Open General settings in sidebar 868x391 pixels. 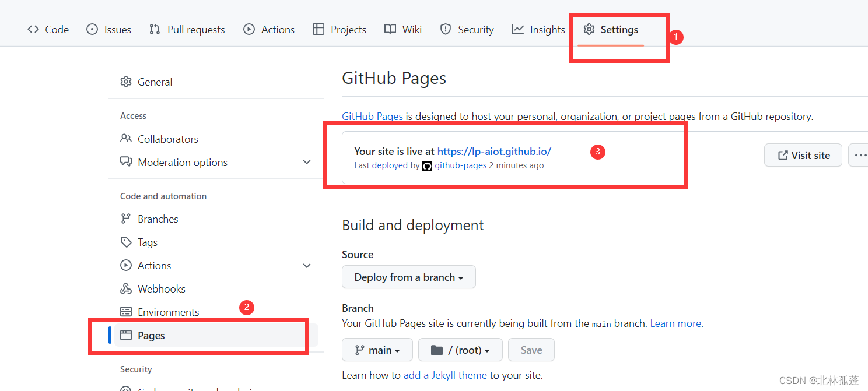point(216,82)
